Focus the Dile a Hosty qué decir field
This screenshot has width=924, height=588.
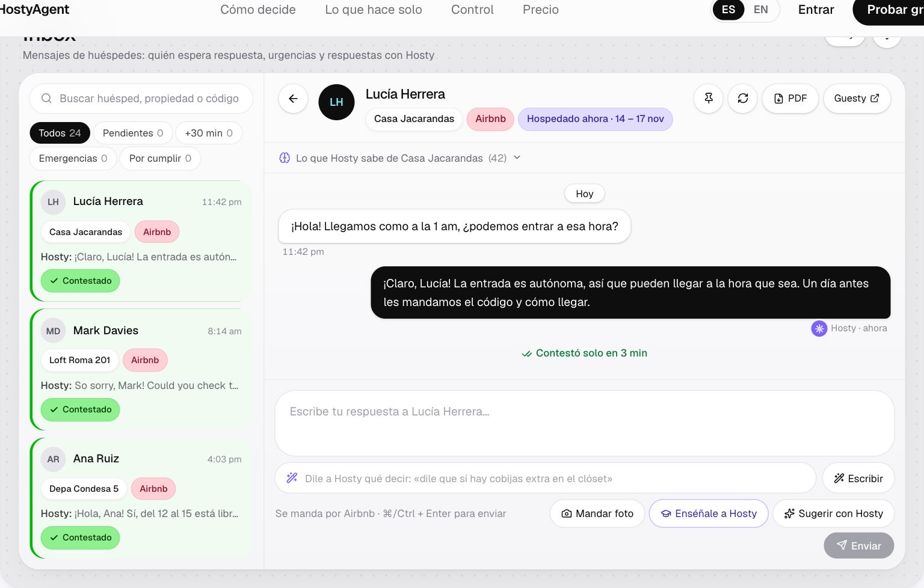click(x=546, y=479)
